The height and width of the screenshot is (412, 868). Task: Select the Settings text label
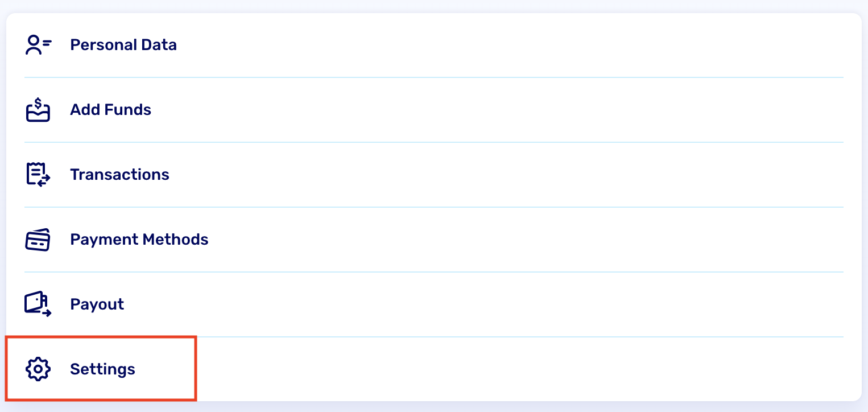pyautogui.click(x=102, y=369)
